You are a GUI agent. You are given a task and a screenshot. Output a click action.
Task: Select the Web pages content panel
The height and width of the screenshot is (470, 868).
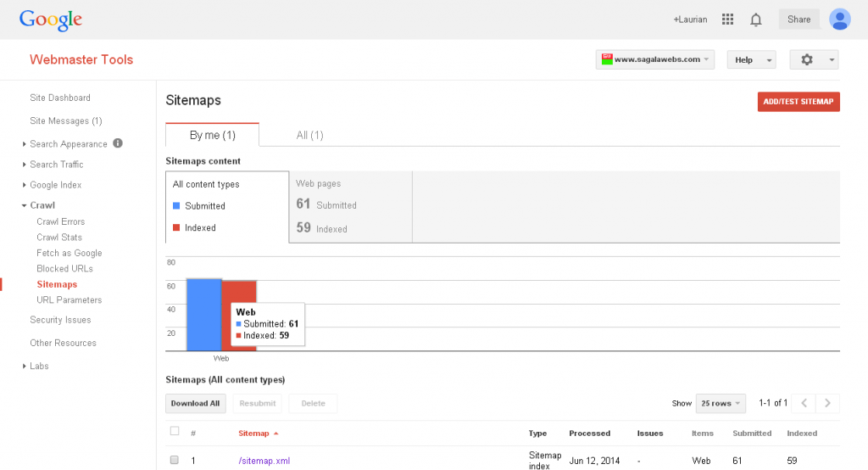[351, 206]
